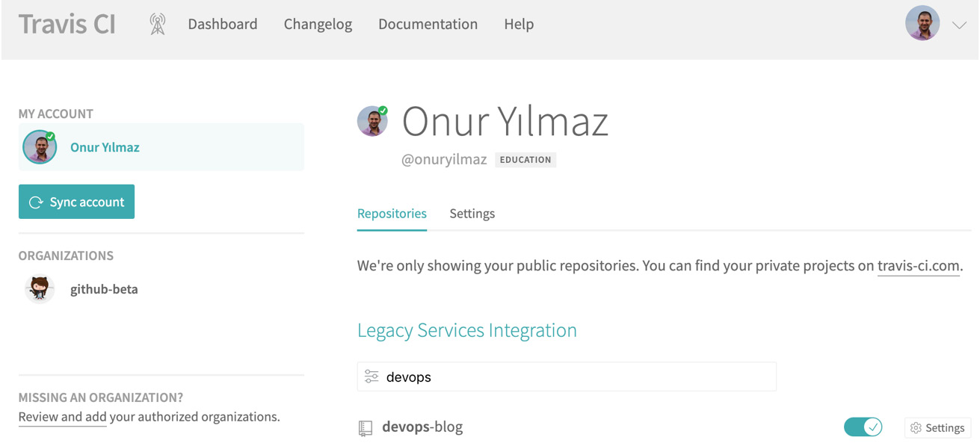Viewport: 980px width, 446px height.
Task: Open the Documentation link
Action: click(428, 25)
